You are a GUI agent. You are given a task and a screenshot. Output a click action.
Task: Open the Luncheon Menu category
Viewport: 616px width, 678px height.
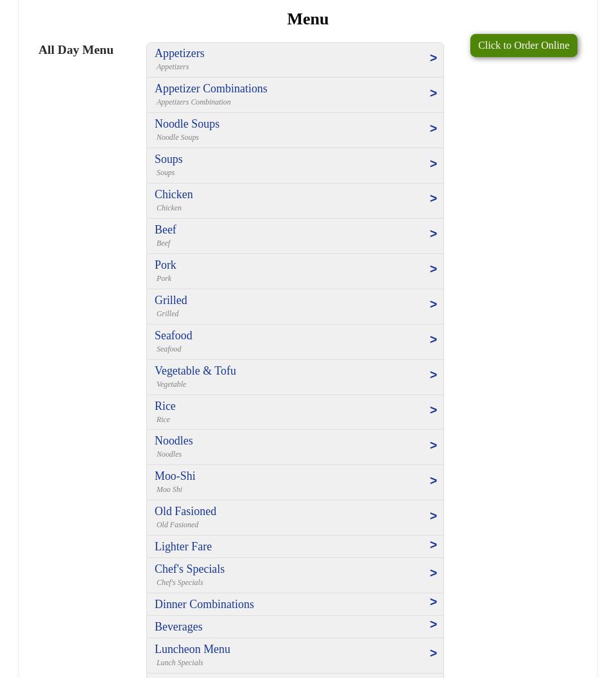click(x=192, y=649)
